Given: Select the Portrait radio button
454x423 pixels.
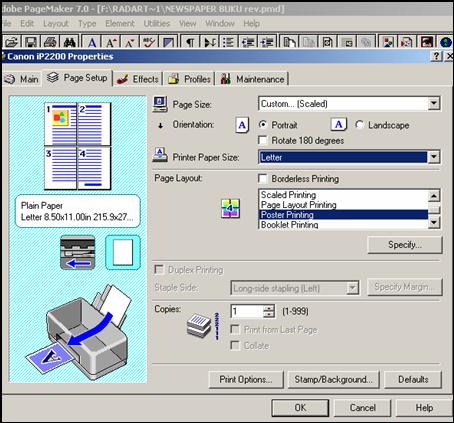Looking at the screenshot, I should [263, 125].
